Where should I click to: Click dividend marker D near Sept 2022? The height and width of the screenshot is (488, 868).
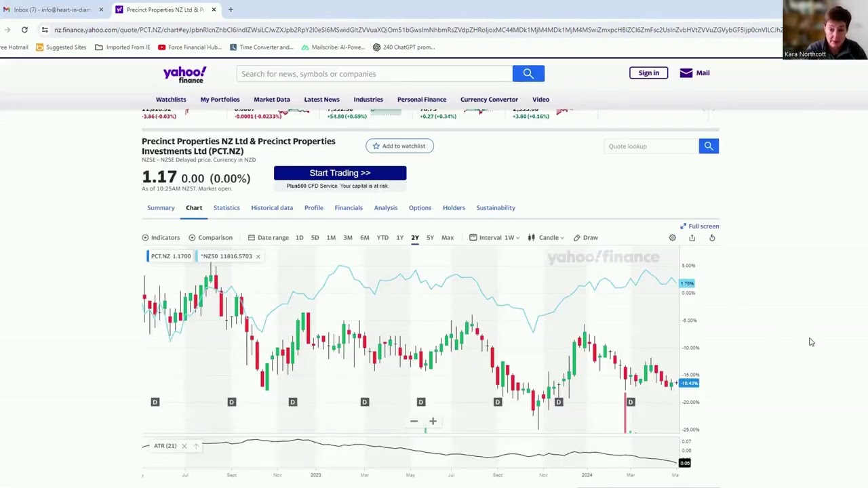231,402
